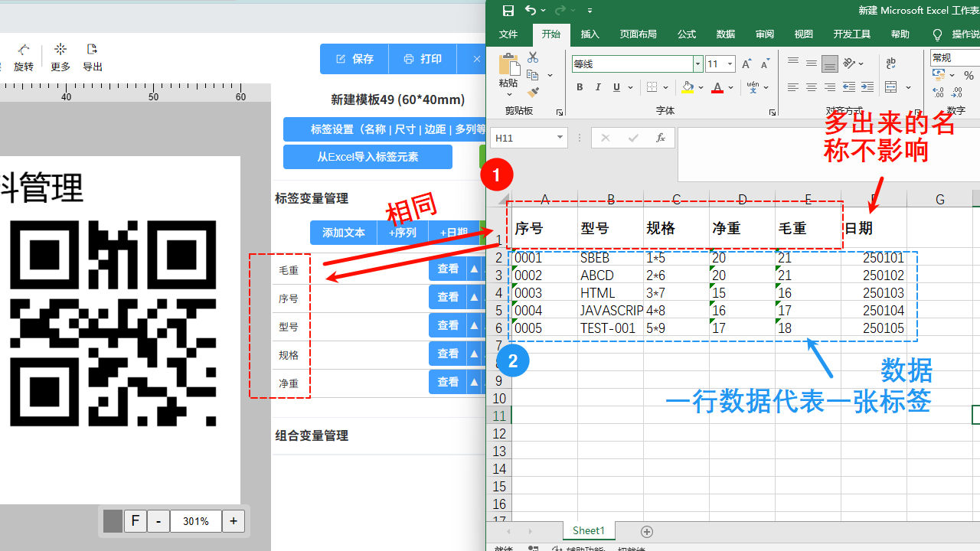Click the gray color swatch beside F
Viewport: 980px width, 551px height.
click(113, 521)
